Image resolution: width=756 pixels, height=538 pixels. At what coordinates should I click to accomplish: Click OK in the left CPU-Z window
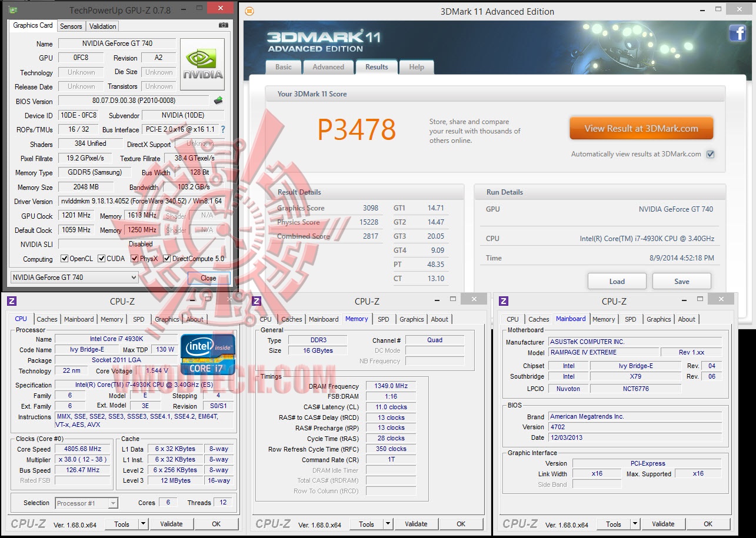[216, 524]
